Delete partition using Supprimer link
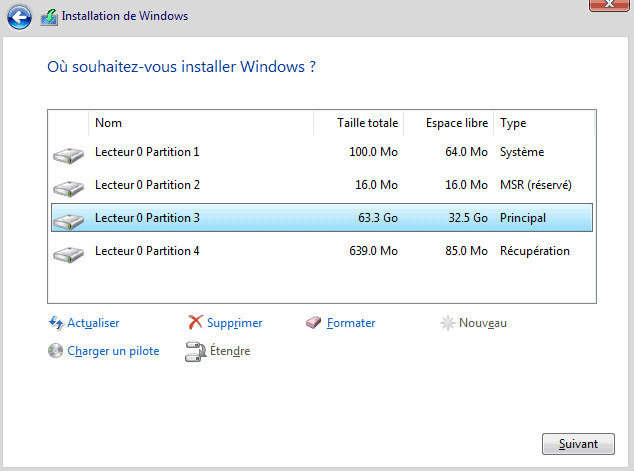 (x=235, y=323)
